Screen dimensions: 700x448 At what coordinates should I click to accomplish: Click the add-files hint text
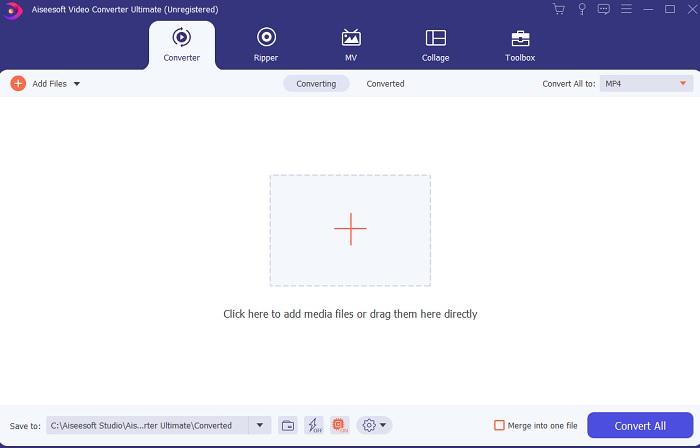pos(350,314)
